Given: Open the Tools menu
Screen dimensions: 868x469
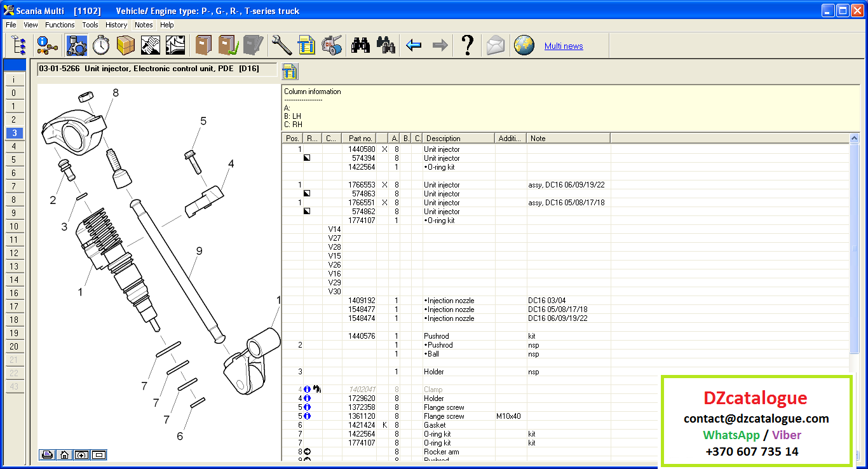Looking at the screenshot, I should tap(90, 25).
